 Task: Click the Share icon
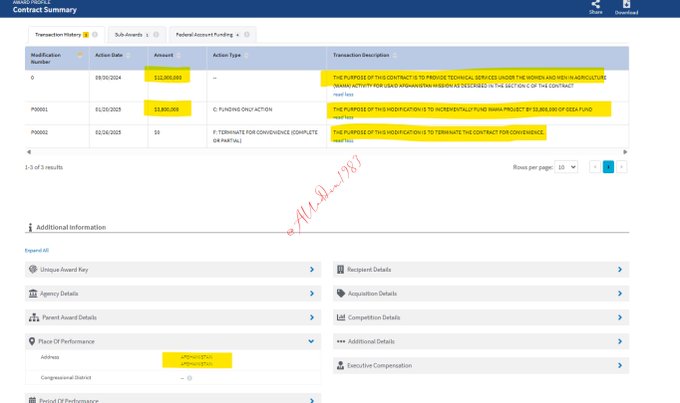click(596, 5)
